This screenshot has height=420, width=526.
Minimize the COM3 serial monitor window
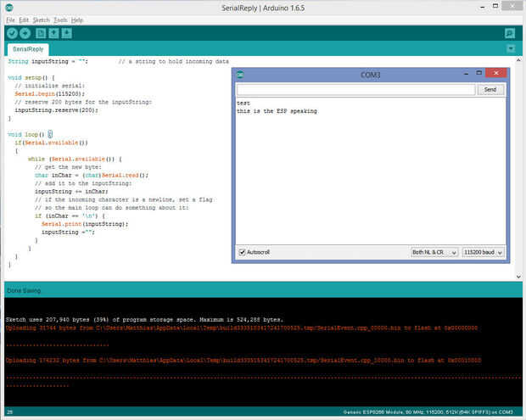(x=466, y=73)
